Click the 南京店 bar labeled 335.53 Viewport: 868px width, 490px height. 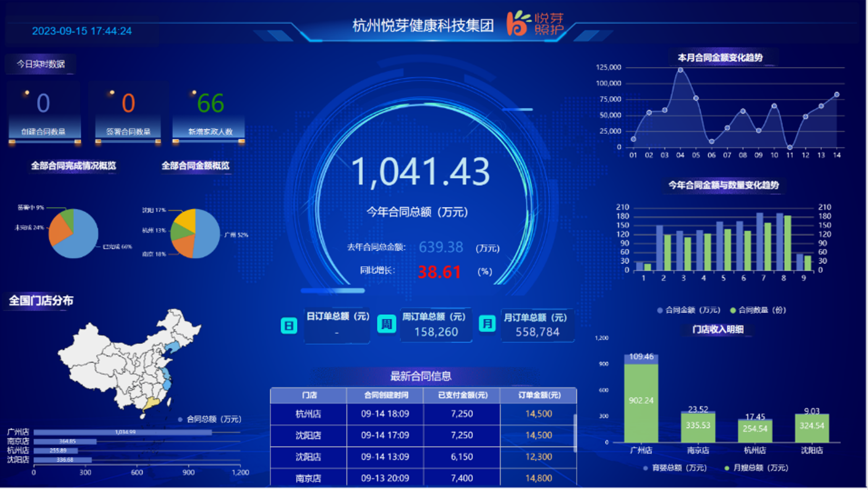(x=698, y=428)
